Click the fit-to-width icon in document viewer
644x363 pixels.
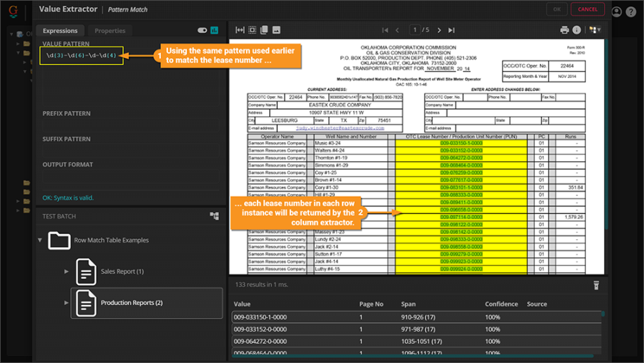pos(240,30)
